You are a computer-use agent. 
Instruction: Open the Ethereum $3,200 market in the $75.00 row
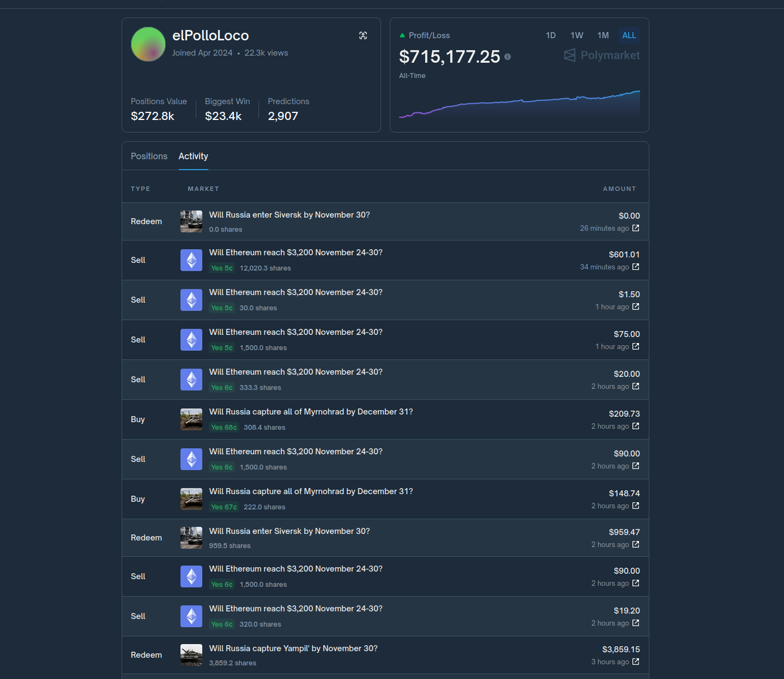point(296,332)
